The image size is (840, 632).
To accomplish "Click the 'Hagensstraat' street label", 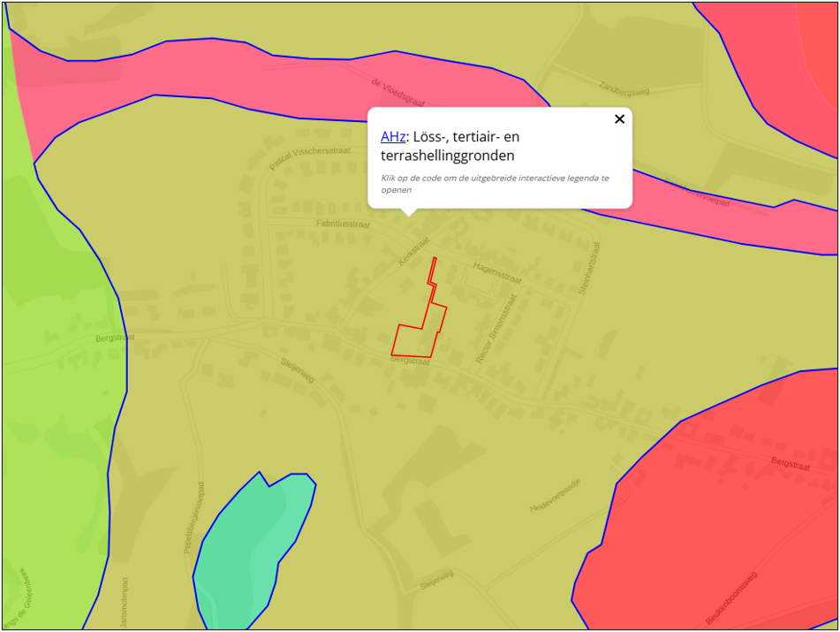I will tap(497, 273).
